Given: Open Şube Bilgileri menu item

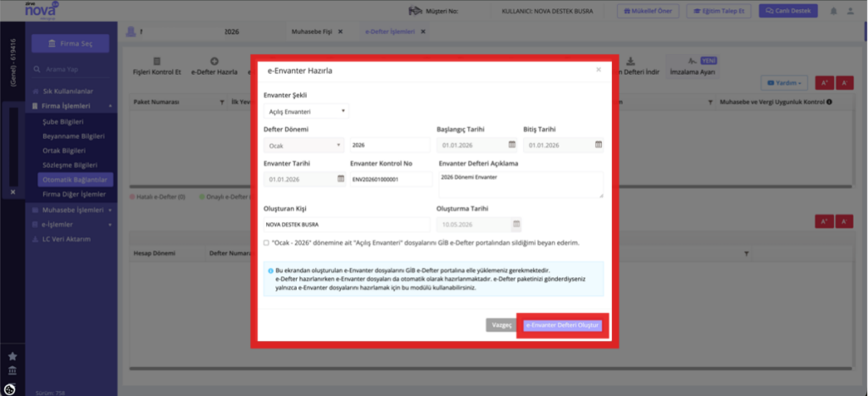Looking at the screenshot, I should (63, 121).
